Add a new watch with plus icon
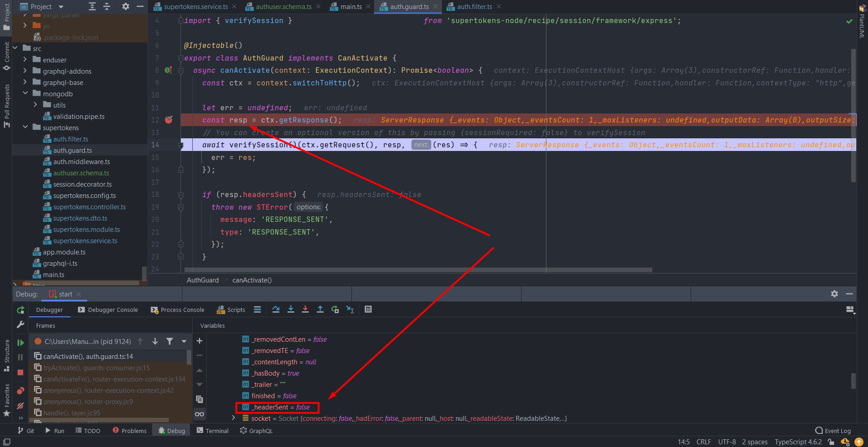Screen dimensions: 868x447 pos(199,341)
